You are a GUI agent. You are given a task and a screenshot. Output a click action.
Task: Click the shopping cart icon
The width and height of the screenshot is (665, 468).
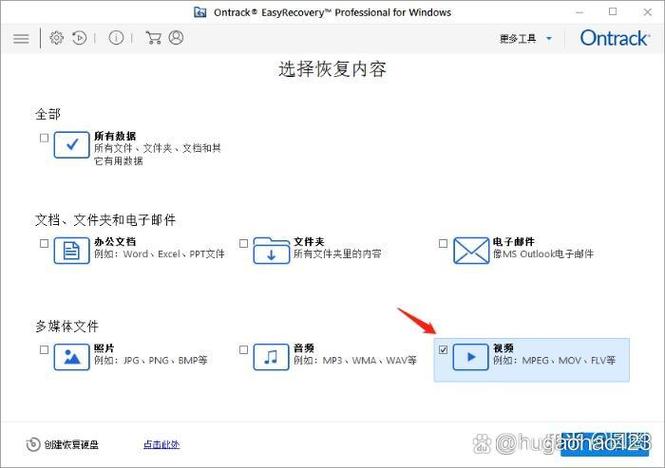[x=153, y=38]
